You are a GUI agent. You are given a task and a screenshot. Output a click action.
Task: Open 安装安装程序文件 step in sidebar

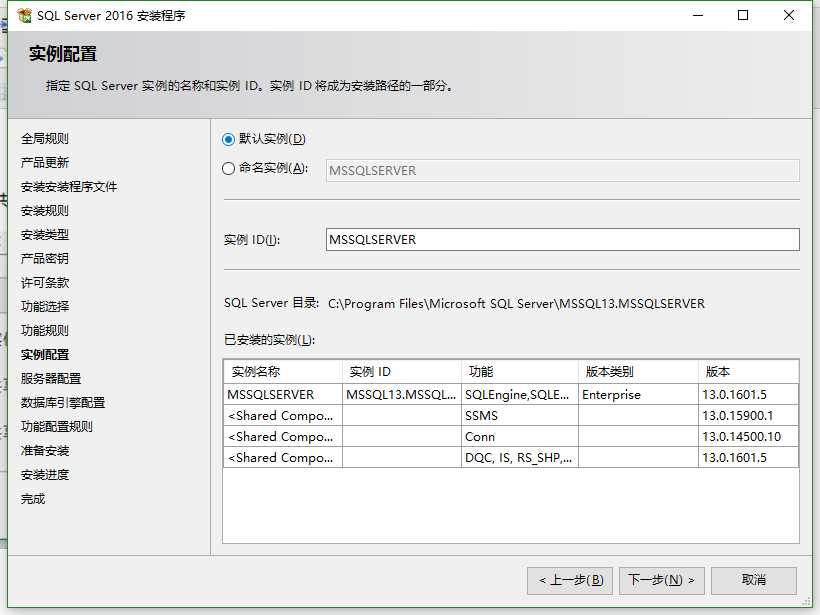click(69, 187)
